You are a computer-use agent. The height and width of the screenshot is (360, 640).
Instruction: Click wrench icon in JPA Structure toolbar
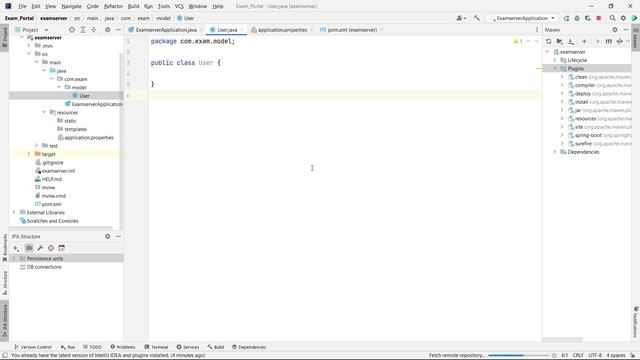point(40,248)
